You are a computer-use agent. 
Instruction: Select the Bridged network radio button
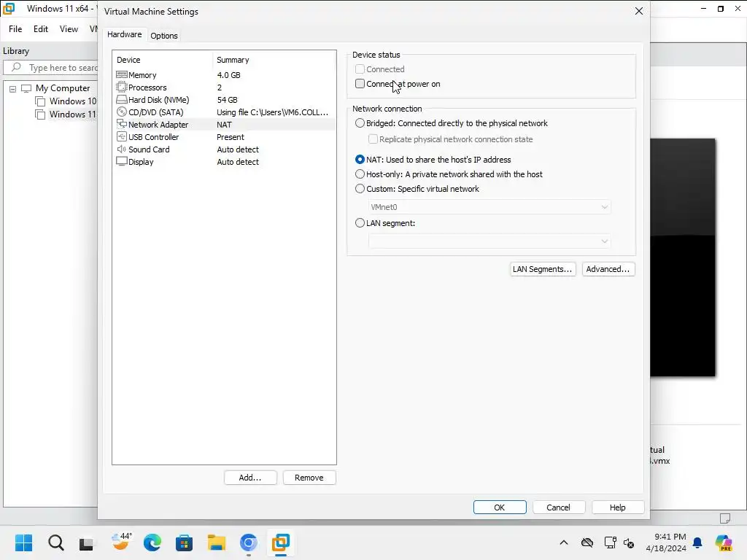pos(360,123)
